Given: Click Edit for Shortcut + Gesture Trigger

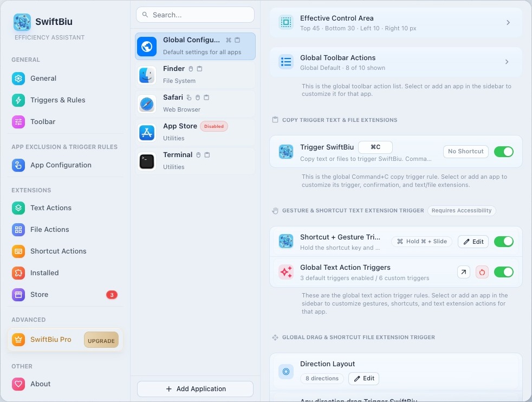Looking at the screenshot, I should point(473,242).
